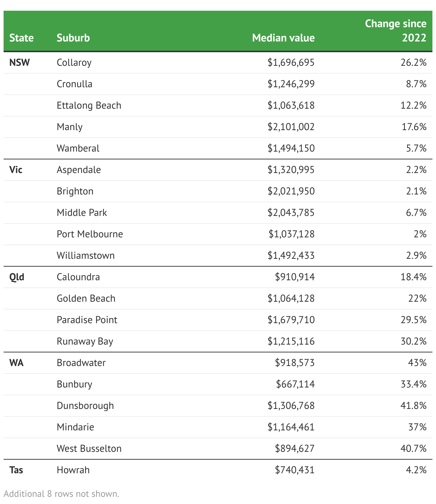
Task: Click Runaway Bay's 30.2% change value
Action: 413,341
